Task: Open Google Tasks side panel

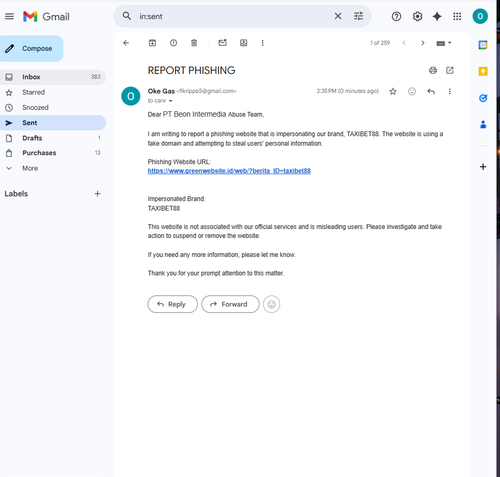Action: (483, 98)
